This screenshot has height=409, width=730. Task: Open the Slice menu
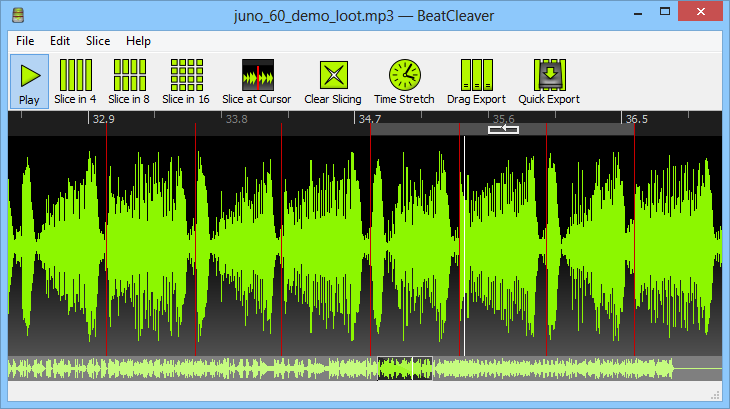98,41
